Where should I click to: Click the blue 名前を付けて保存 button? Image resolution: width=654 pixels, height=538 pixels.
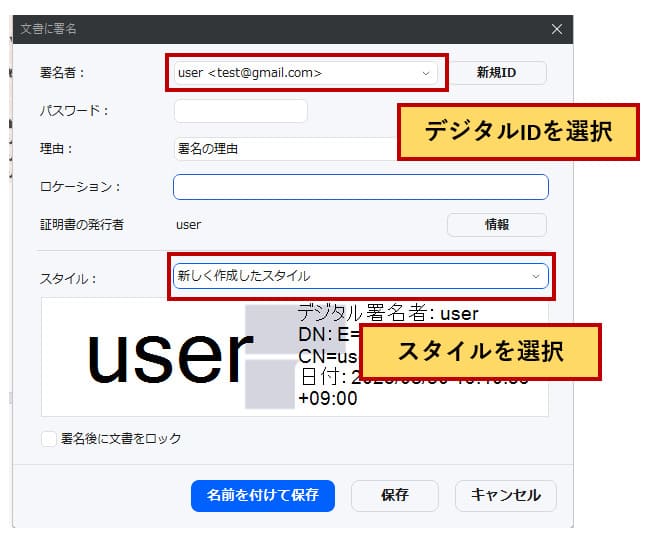point(262,495)
